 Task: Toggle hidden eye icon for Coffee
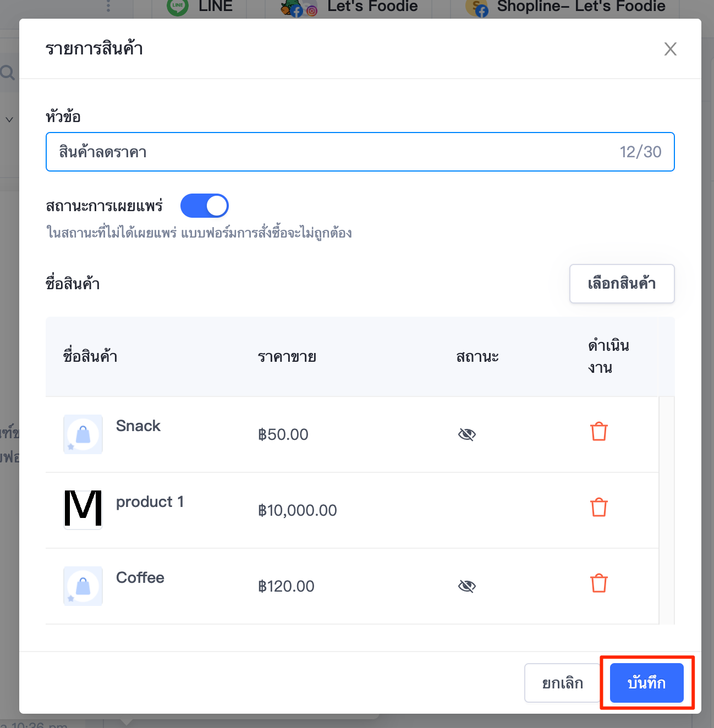coord(466,586)
